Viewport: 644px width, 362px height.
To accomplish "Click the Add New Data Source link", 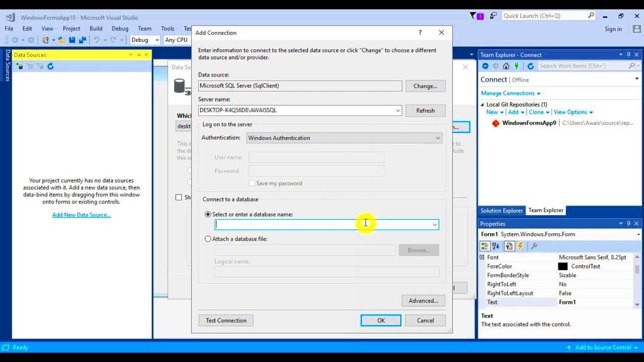I will coord(82,215).
